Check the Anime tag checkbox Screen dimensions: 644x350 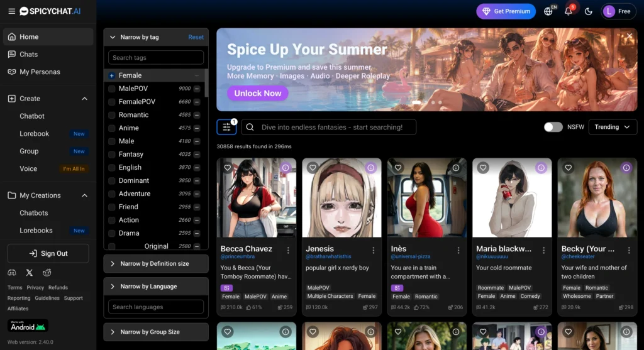[x=112, y=128]
